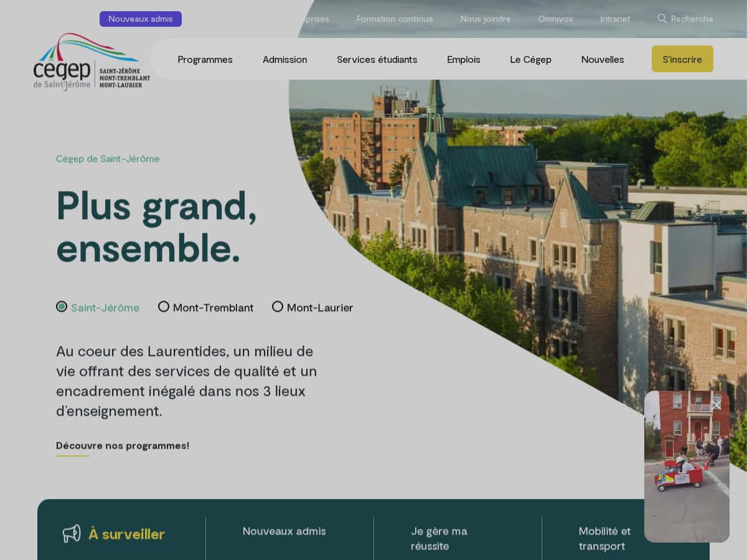Click the megaphone icon beside À surveiller
747x560 pixels.
[72, 533]
